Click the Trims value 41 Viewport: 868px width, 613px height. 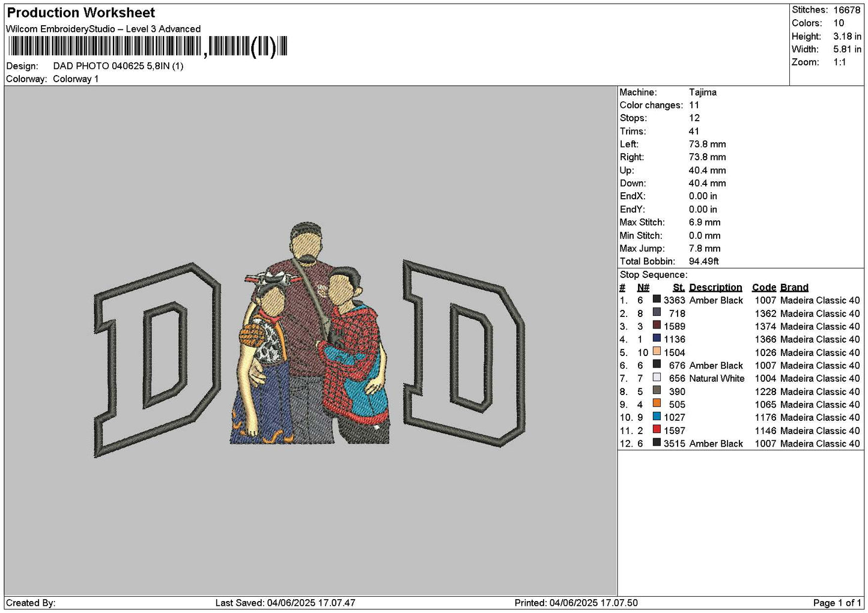[694, 131]
